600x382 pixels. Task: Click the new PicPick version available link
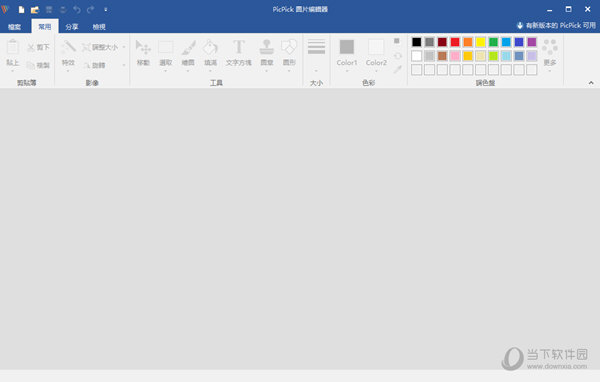point(561,26)
